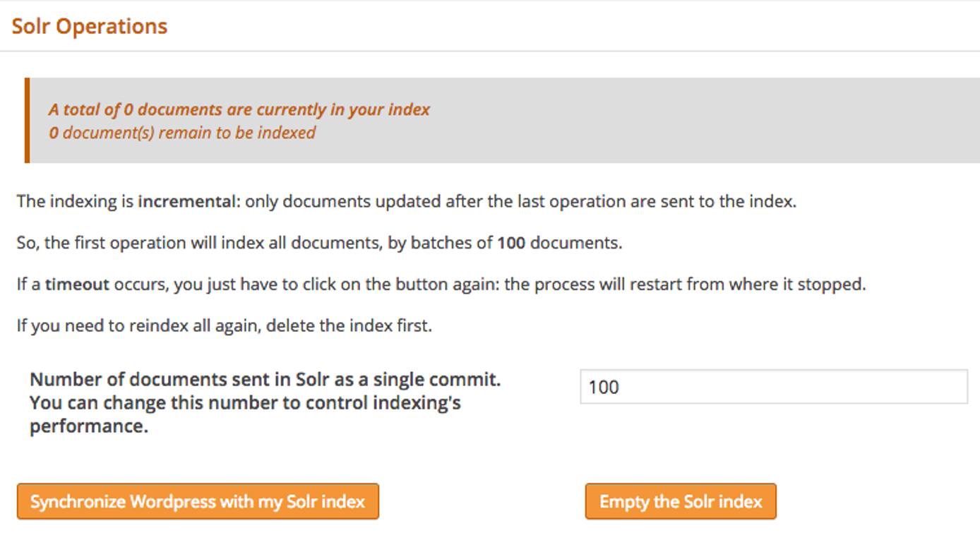
Task: Click the Empty the Solr index button
Action: point(680,501)
